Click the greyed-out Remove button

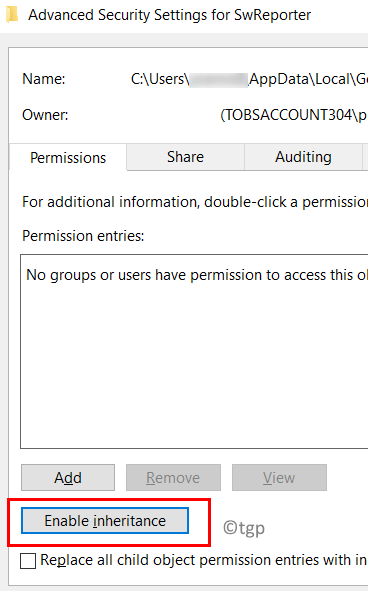point(173,478)
